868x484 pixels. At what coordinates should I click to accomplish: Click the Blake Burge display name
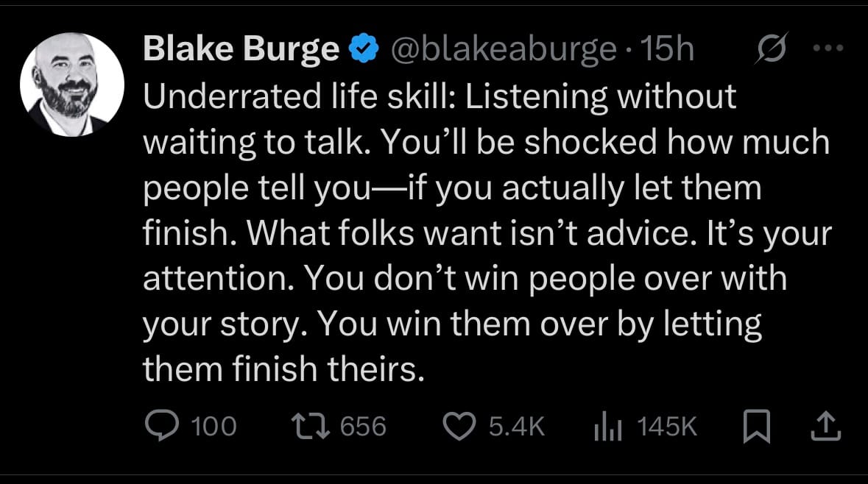click(241, 49)
